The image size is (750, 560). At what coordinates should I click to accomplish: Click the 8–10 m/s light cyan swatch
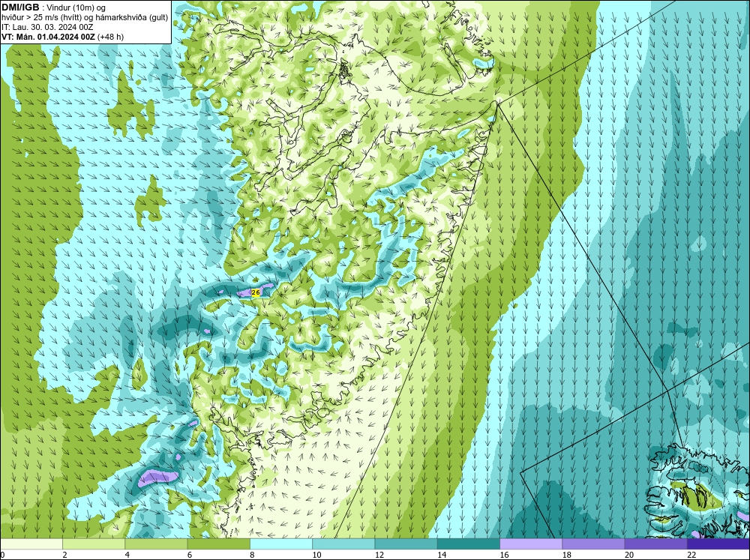[x=281, y=544]
